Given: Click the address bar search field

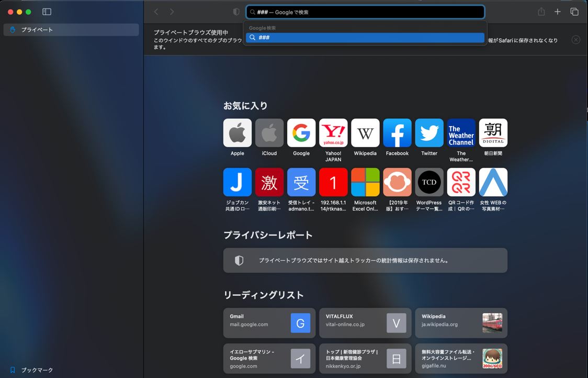Looking at the screenshot, I should tap(365, 12).
